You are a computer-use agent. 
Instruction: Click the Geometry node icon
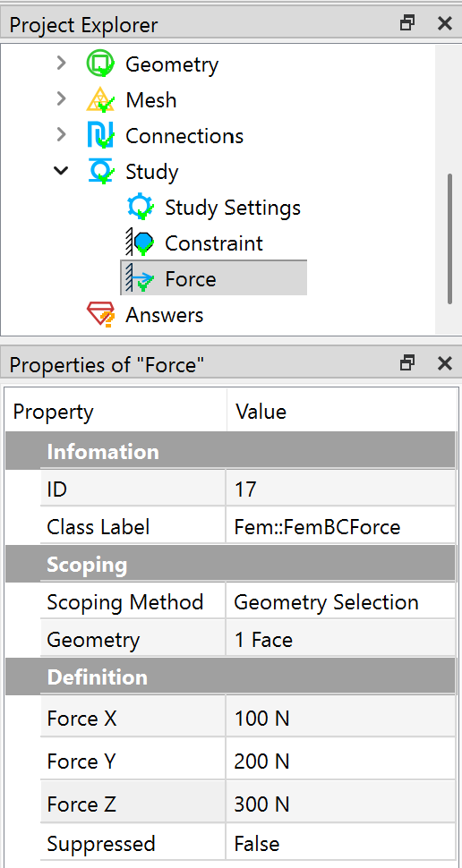(x=101, y=64)
